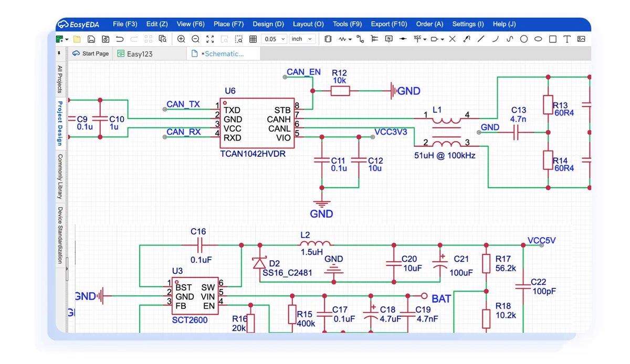Zoom in with the plus magnifier

[181, 39]
